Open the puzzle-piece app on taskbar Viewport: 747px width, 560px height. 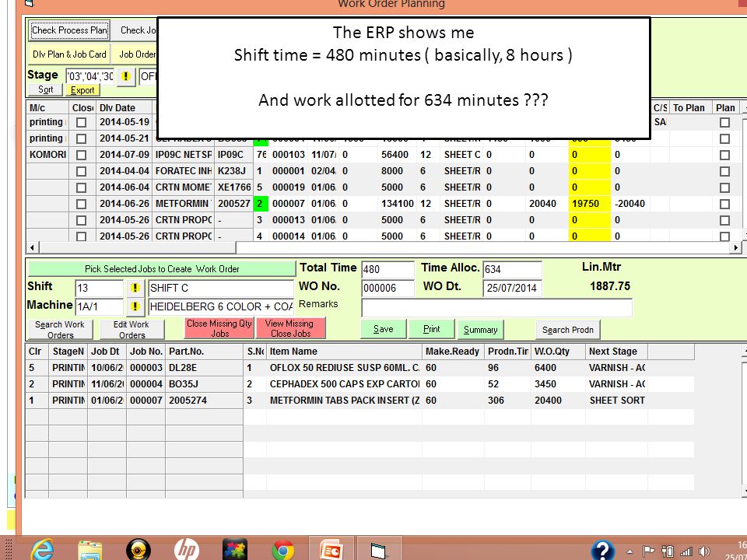coord(235,551)
